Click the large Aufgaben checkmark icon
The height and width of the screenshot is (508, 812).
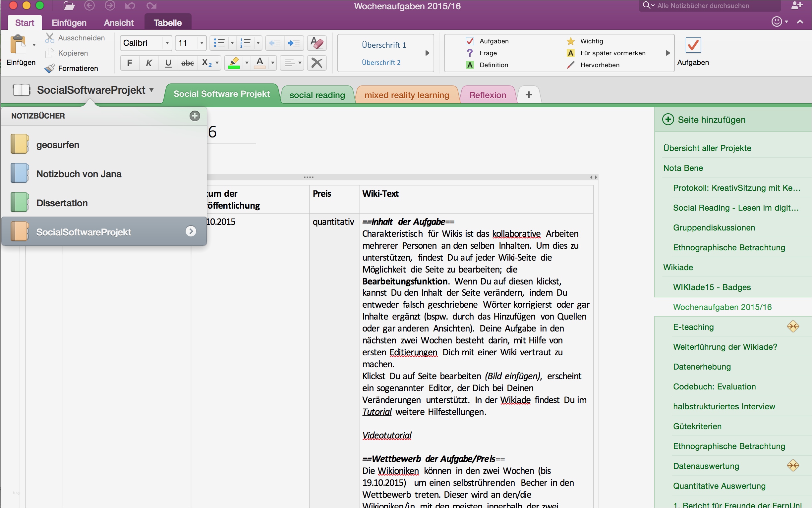pyautogui.click(x=693, y=45)
